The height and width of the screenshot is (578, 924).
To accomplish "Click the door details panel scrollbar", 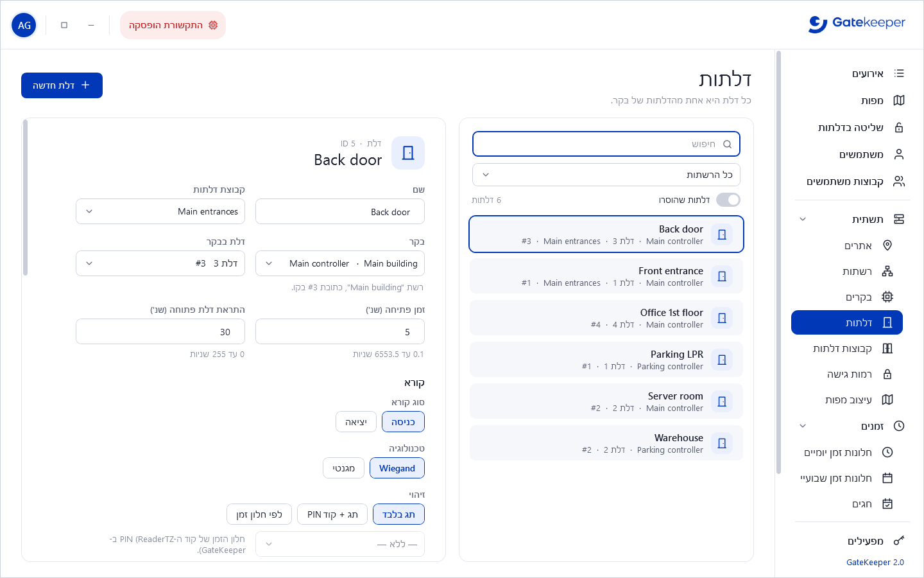I will click(25, 197).
